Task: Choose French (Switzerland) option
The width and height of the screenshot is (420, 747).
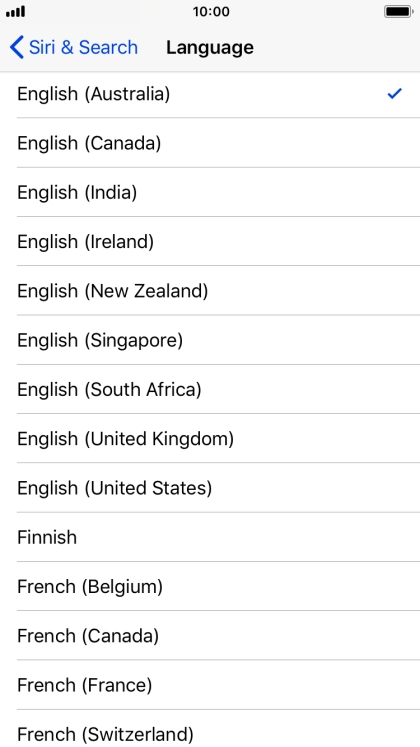Action: point(210,728)
